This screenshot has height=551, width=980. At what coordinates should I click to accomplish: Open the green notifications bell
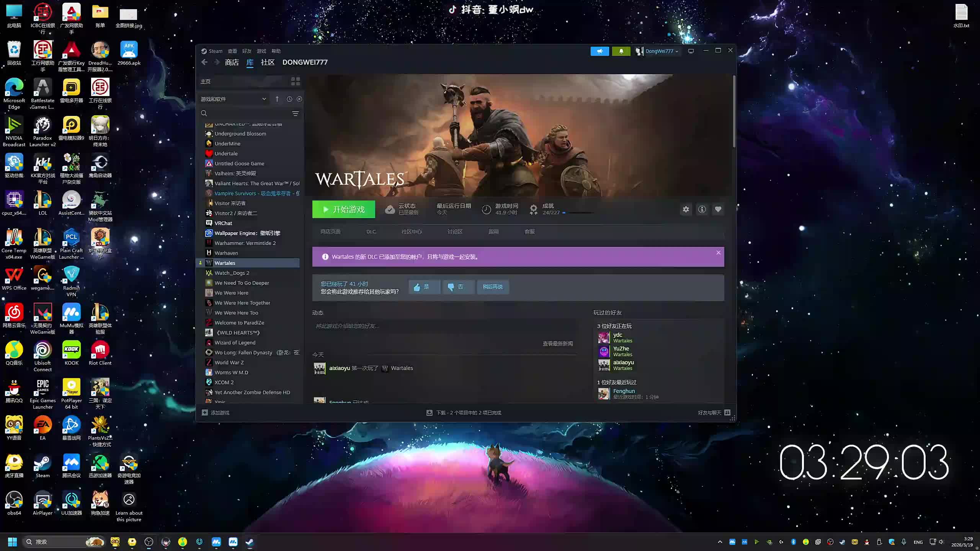(x=621, y=51)
